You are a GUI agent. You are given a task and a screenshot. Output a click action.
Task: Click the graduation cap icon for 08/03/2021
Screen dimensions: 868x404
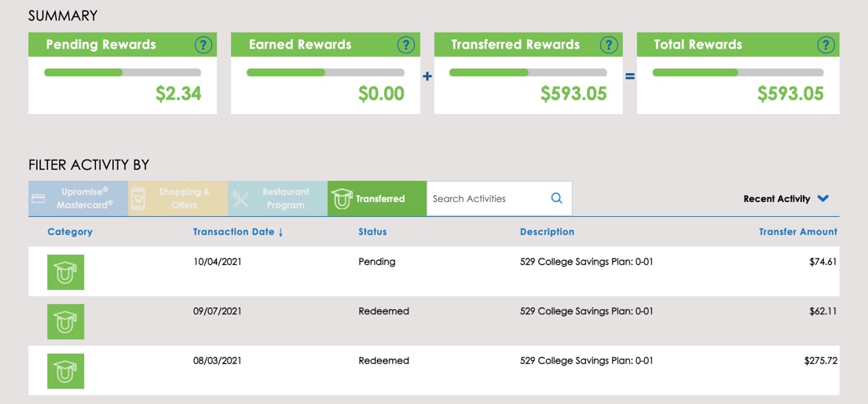click(x=65, y=371)
